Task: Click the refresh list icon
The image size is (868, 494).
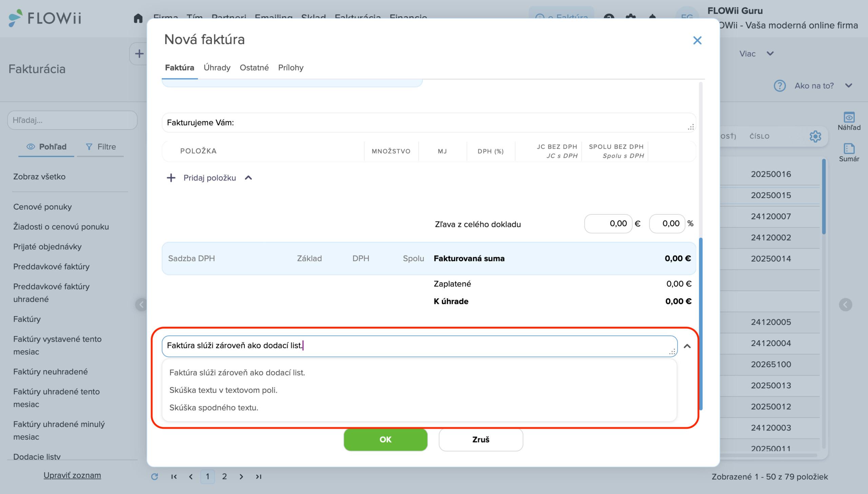Action: click(155, 476)
